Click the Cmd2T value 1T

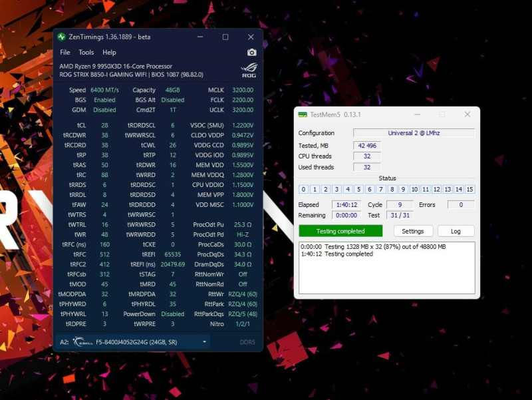tap(173, 110)
